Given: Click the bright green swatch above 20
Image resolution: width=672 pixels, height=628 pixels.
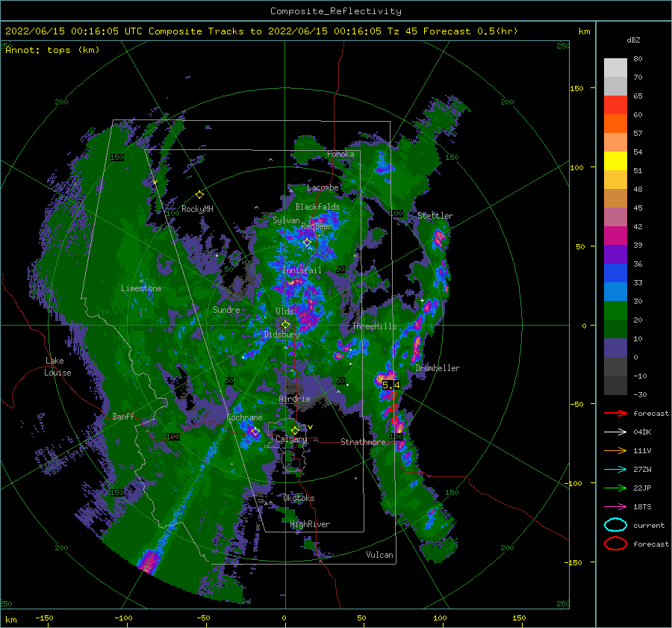Looking at the screenshot, I should coord(615,311).
